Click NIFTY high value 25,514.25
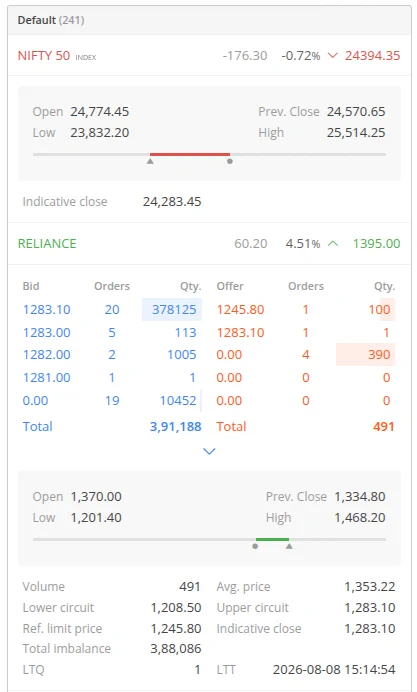This screenshot has height=692, width=417. click(x=356, y=133)
